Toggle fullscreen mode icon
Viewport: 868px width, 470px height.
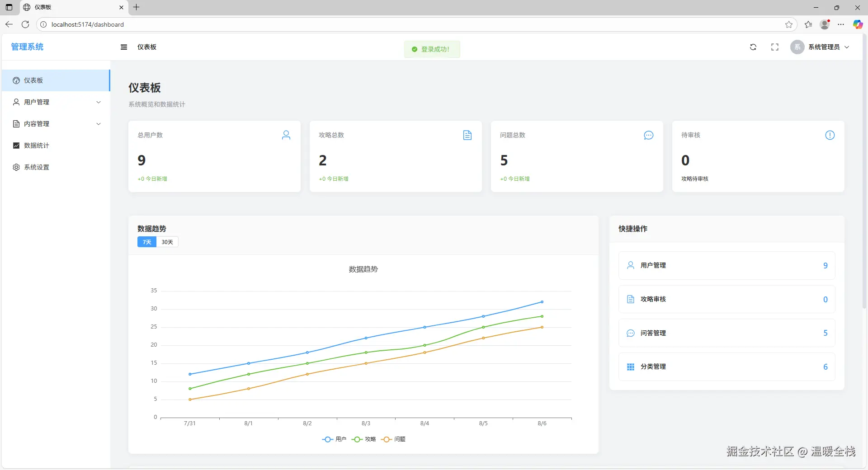tap(775, 47)
